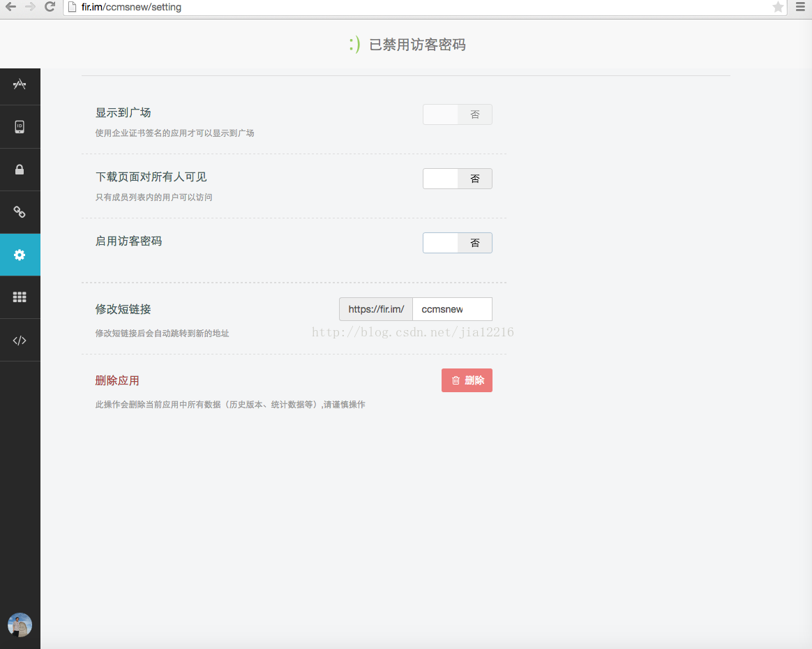
Task: Open the device ID sidebar icon
Action: point(20,127)
